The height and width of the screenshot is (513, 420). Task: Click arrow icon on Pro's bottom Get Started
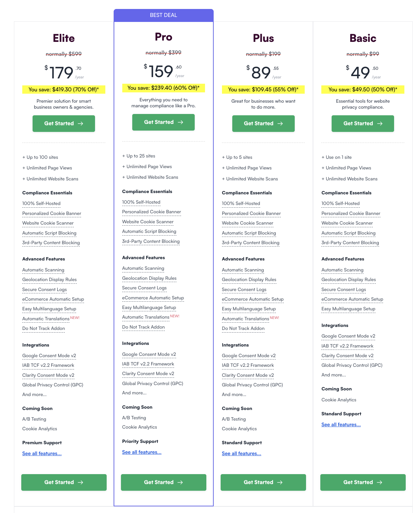click(180, 482)
